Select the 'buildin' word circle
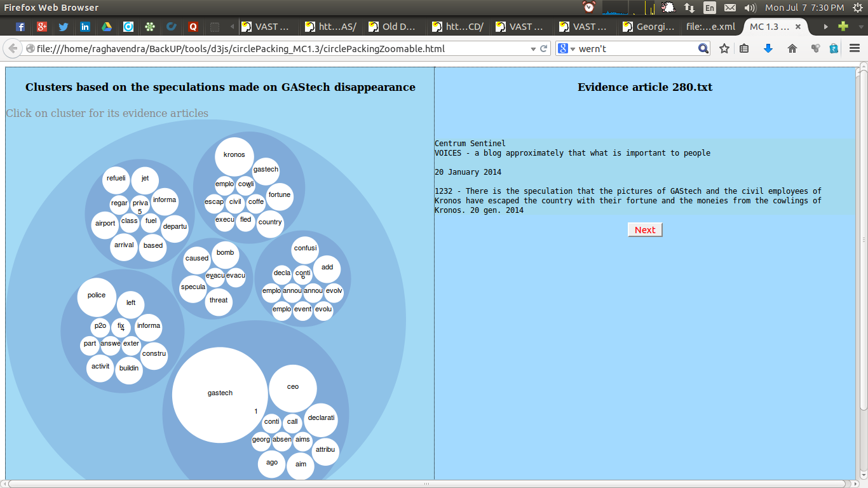868x488 pixels. (129, 370)
